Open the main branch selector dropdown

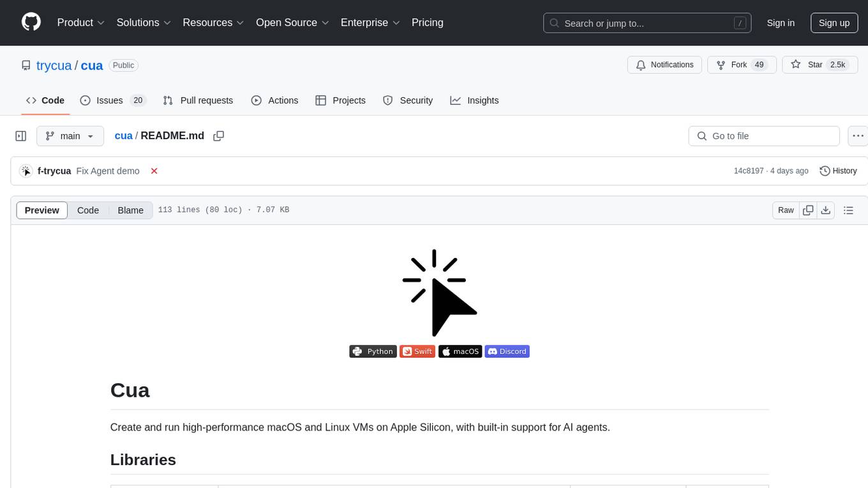[70, 136]
